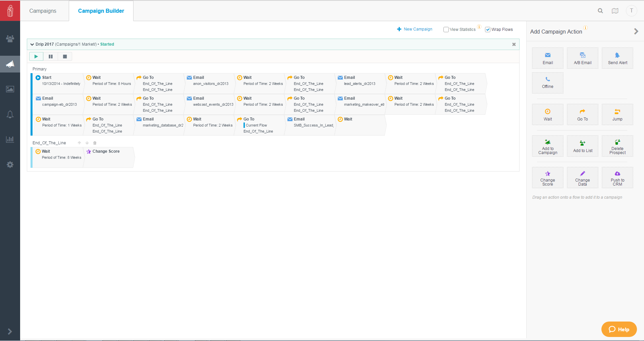Select the Jump campaign action

618,114
